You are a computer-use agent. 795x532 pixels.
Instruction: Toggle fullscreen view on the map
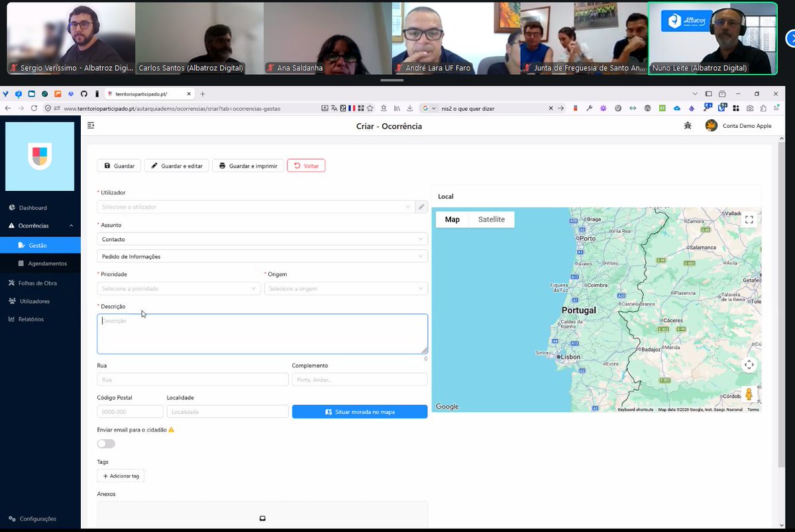click(749, 219)
